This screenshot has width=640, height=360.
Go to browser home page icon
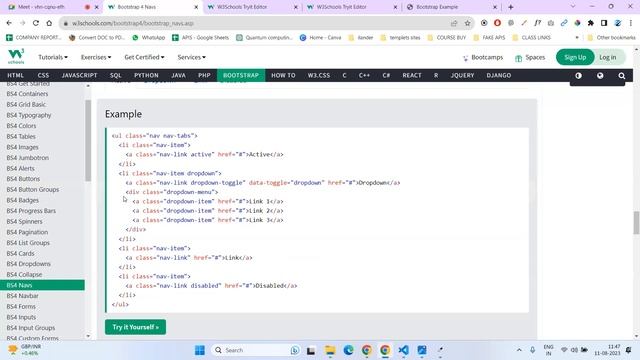coord(49,23)
